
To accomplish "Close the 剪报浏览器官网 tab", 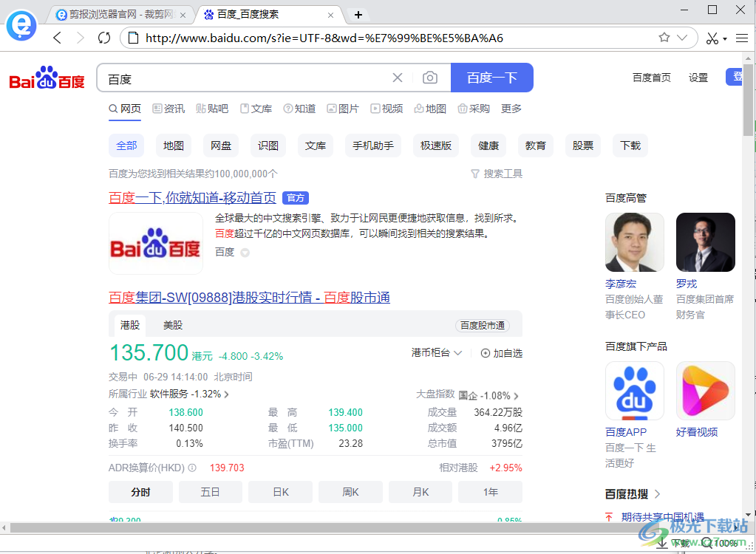I will tap(183, 16).
